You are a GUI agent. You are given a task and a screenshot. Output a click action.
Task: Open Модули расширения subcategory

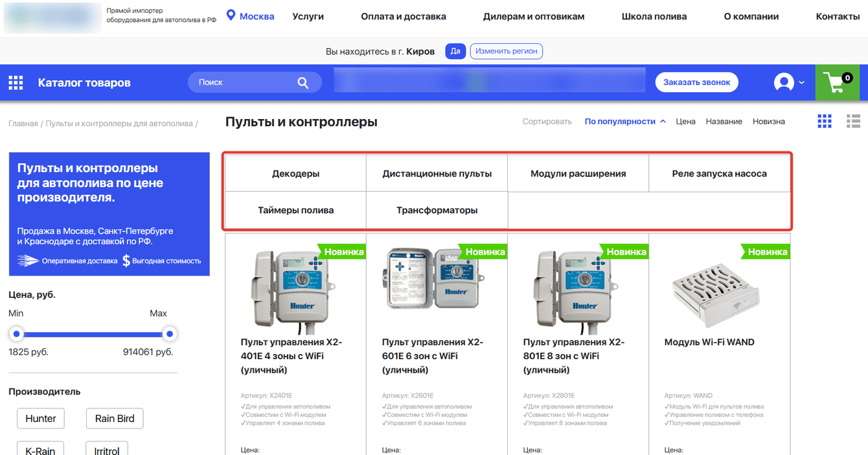coord(578,173)
